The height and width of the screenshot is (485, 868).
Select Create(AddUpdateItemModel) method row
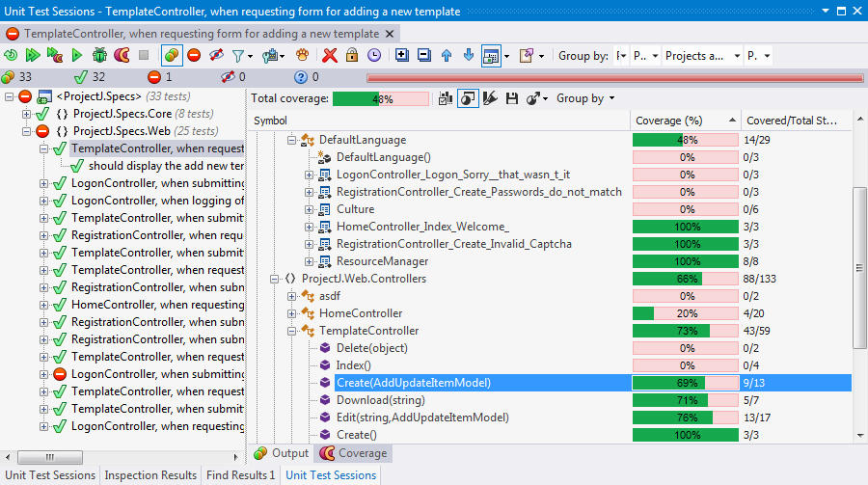tap(413, 383)
